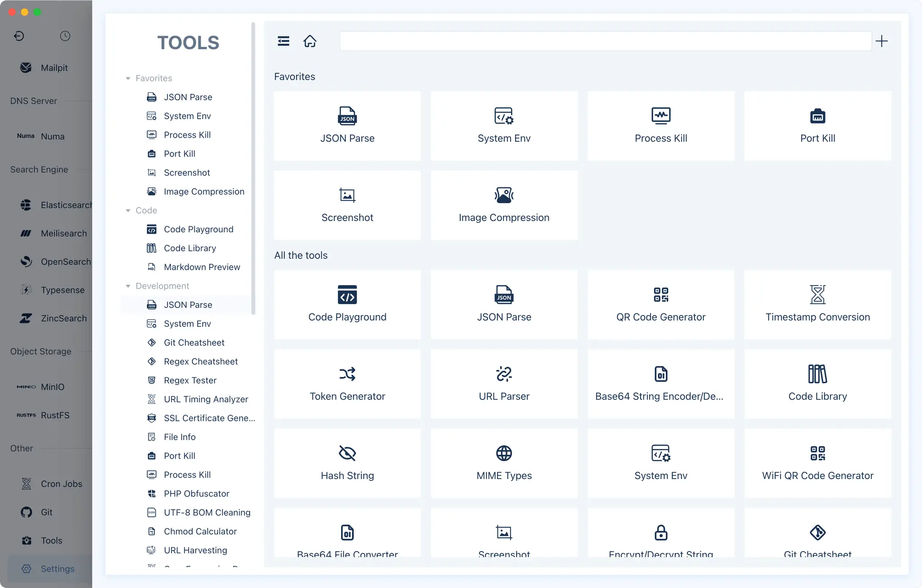This screenshot has height=588, width=922.
Task: Select PHP Obfuscator in tree
Action: tap(188, 493)
